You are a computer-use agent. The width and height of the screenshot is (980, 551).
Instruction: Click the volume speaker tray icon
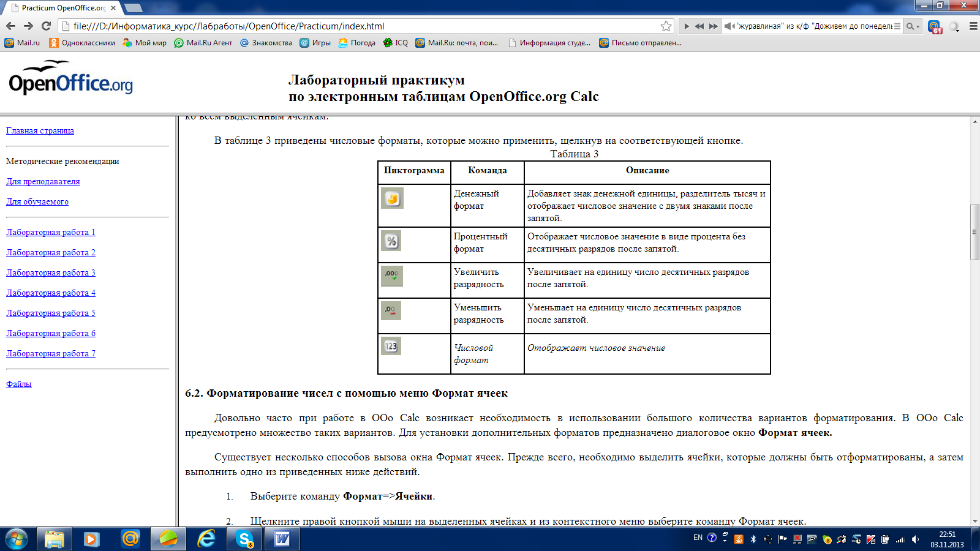915,539
